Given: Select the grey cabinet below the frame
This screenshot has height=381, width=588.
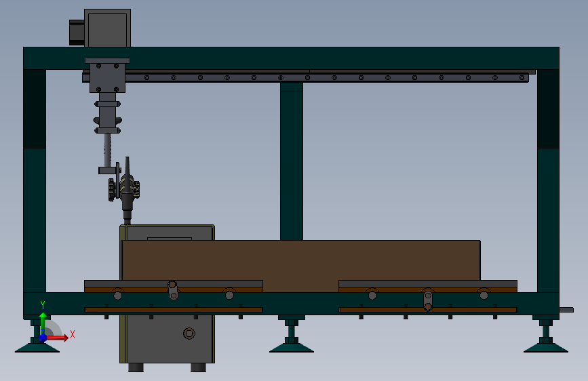Looking at the screenshot, I should pyautogui.click(x=168, y=338).
